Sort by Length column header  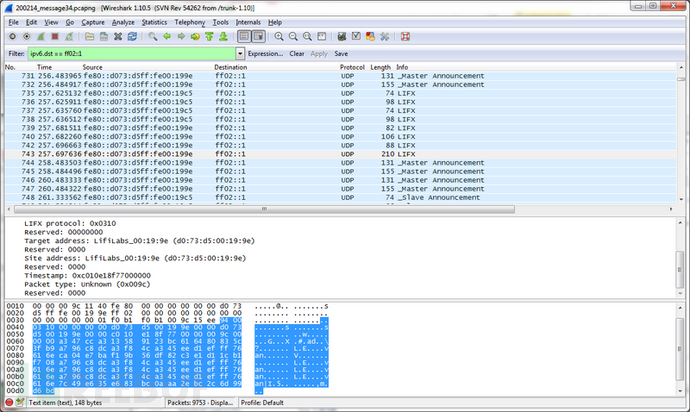click(x=380, y=67)
